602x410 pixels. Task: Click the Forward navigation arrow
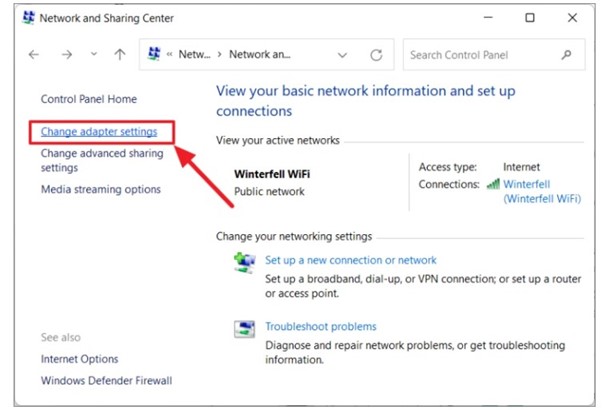66,55
